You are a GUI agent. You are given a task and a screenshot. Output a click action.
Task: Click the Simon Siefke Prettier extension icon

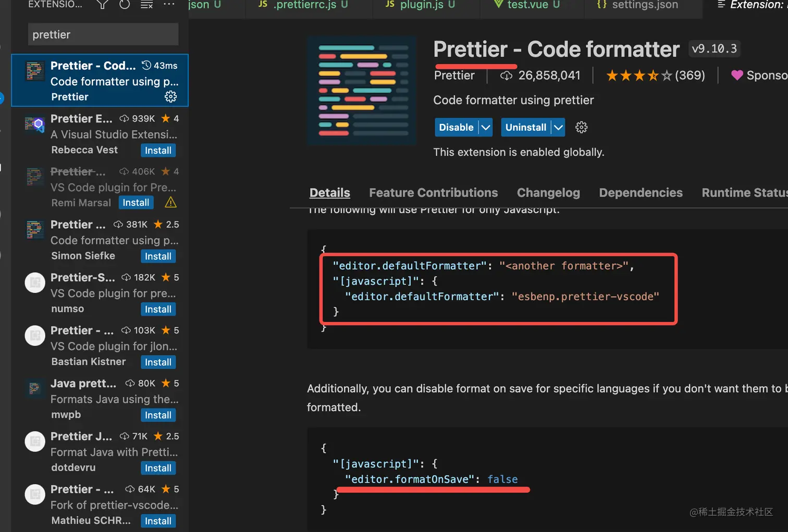[35, 230]
